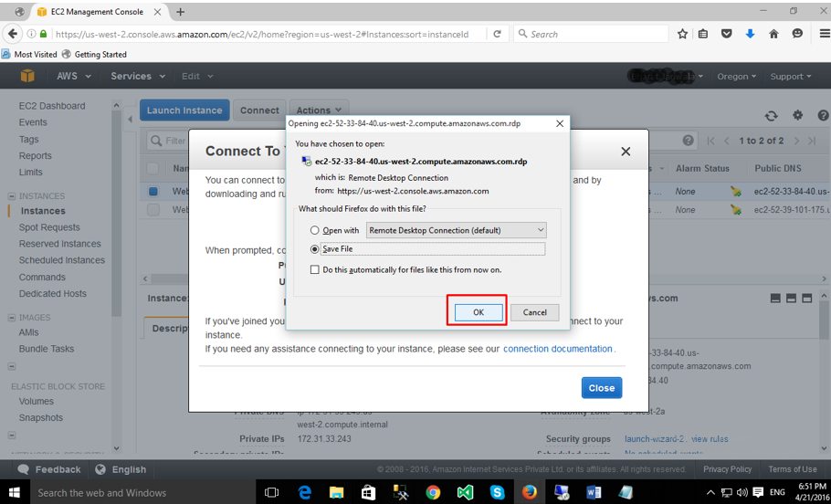Open the Edit menu in the navbar
This screenshot has width=831, height=504.
[197, 77]
